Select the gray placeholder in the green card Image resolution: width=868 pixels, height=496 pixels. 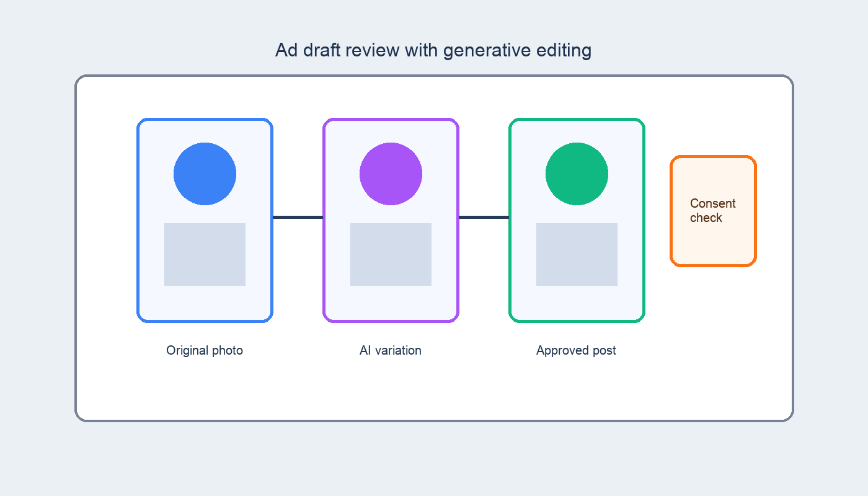[577, 254]
